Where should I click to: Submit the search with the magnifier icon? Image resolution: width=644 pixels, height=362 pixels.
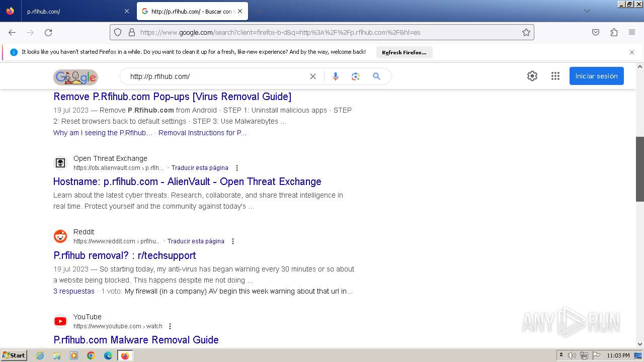click(376, 76)
